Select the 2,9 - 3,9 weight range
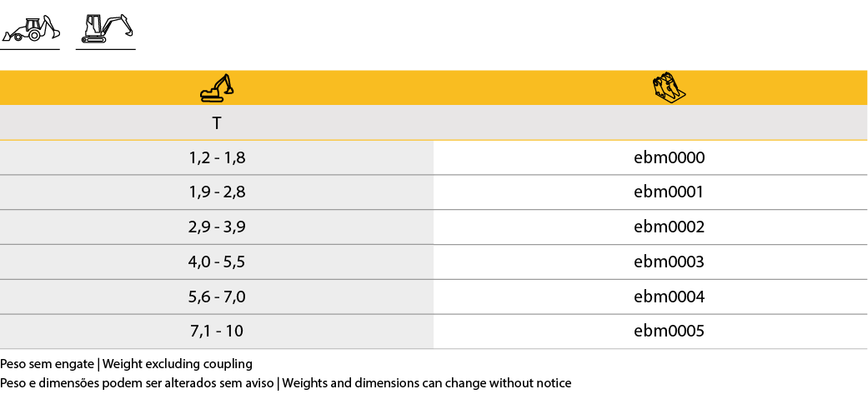This screenshot has width=868, height=399. tap(217, 227)
